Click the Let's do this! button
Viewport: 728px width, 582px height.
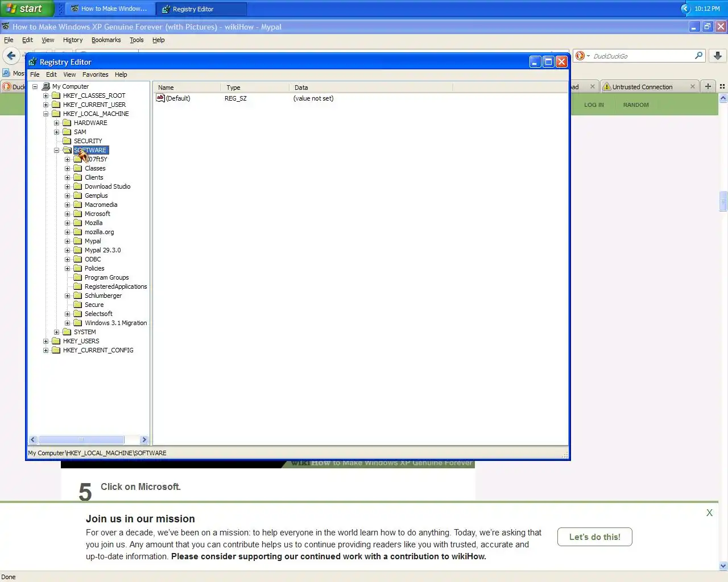coord(594,537)
